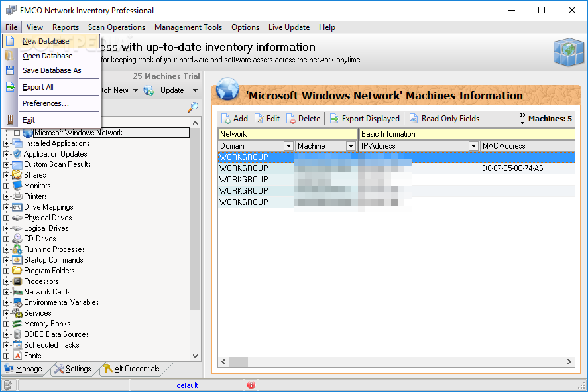Click the ODBC Data Sources cylinder icon
This screenshot has width=588, height=392.
[x=17, y=334]
